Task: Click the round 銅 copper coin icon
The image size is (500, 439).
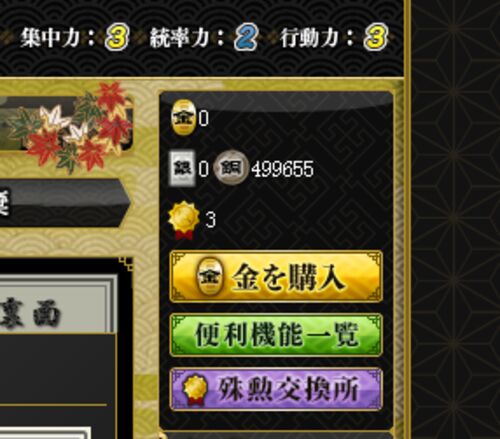Action: tap(231, 168)
